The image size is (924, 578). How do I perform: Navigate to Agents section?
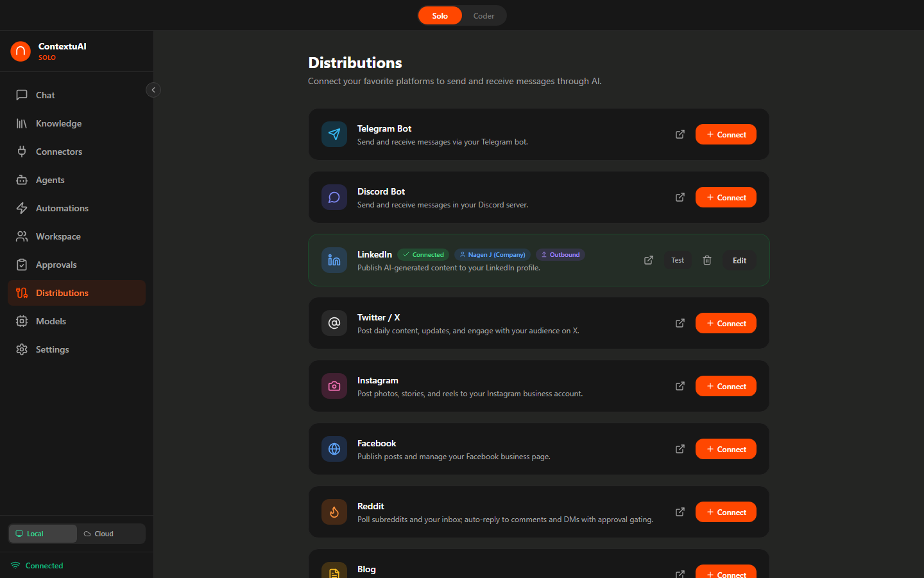[76, 180]
